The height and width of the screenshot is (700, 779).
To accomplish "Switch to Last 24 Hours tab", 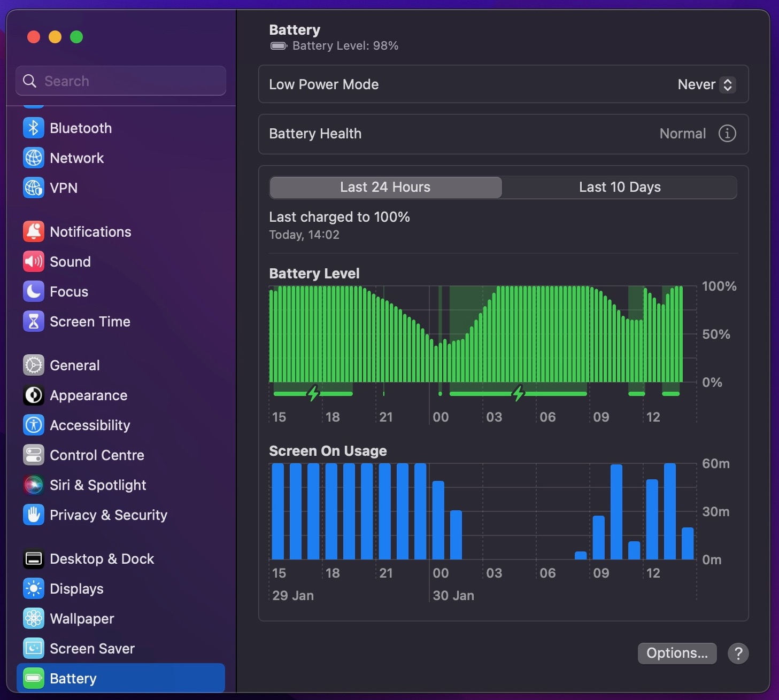I will pos(385,188).
